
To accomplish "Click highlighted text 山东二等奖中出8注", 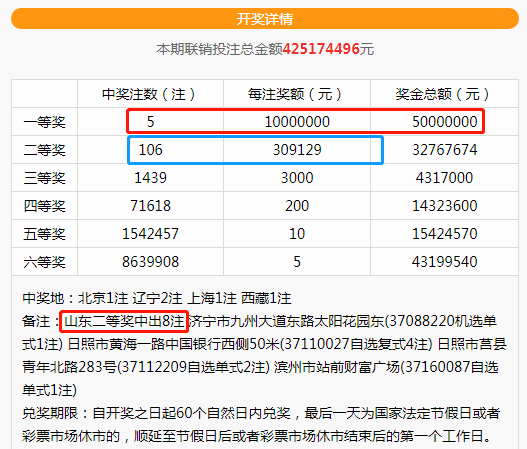I will [x=124, y=321].
